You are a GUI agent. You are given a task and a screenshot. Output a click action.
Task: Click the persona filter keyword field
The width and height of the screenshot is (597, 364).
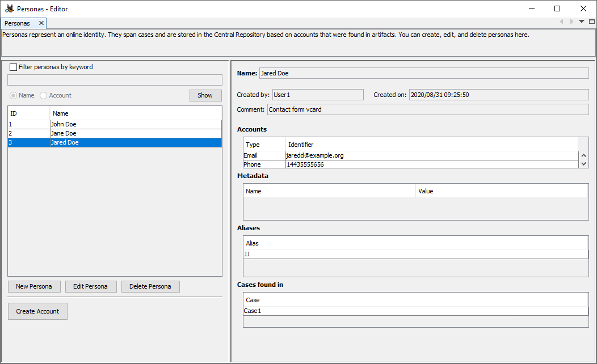(114, 80)
